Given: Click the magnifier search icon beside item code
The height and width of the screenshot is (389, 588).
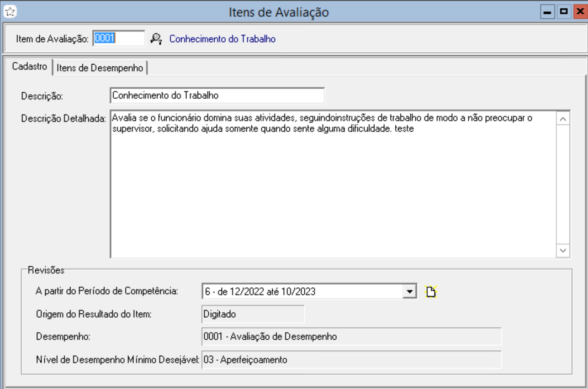Looking at the screenshot, I should (x=156, y=39).
